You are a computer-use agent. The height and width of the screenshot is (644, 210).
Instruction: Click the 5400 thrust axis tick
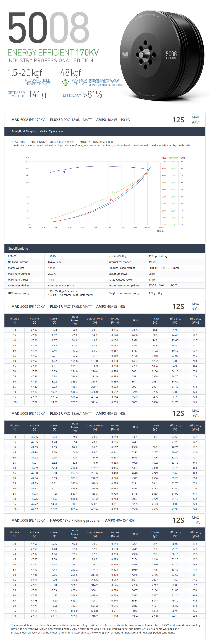point(173,162)
